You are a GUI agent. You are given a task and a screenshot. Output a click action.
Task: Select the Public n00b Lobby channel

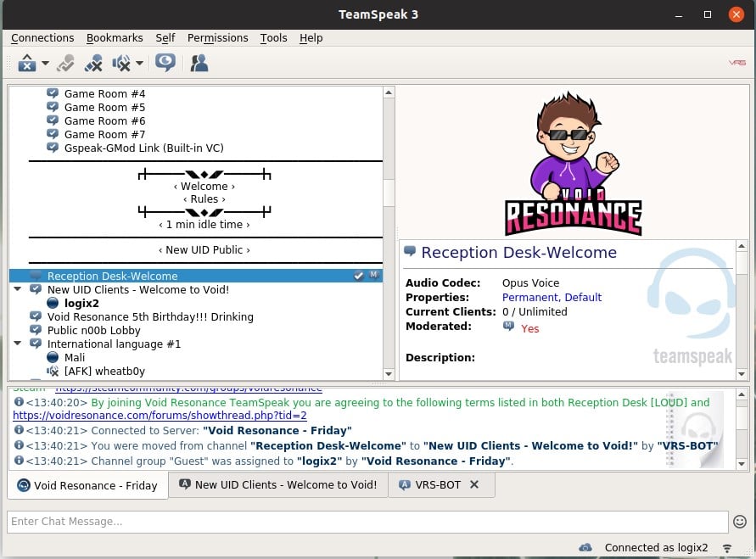[93, 331]
